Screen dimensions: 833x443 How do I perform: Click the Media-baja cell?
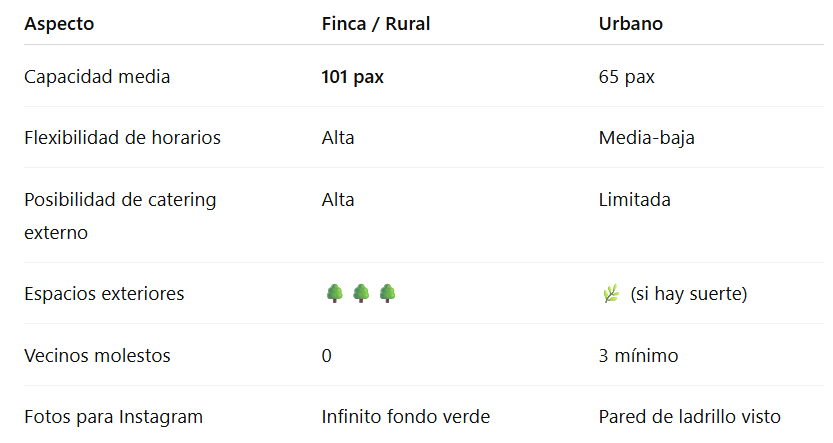[646, 138]
